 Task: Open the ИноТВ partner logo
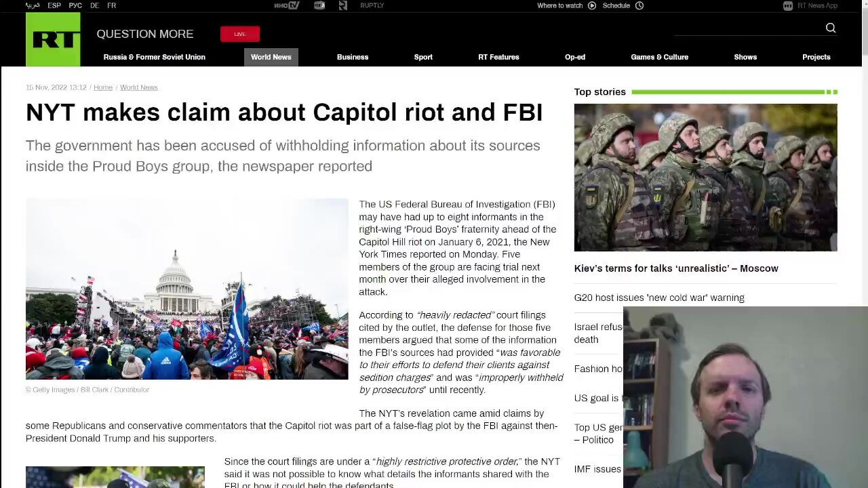click(x=287, y=5)
